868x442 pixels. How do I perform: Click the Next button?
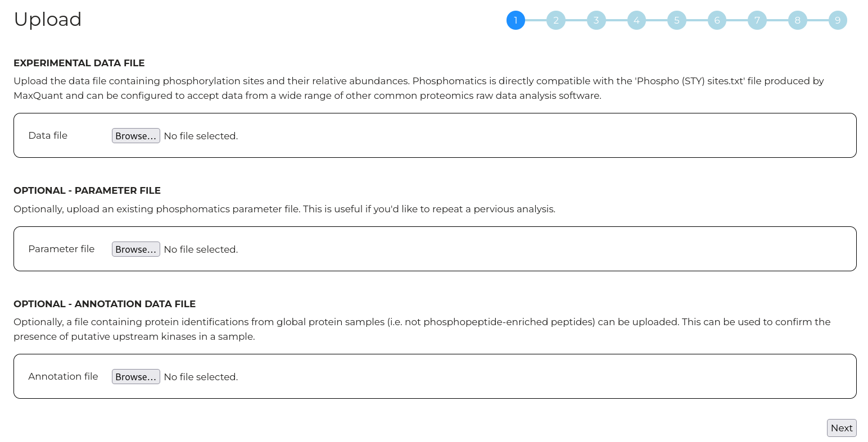(842, 428)
